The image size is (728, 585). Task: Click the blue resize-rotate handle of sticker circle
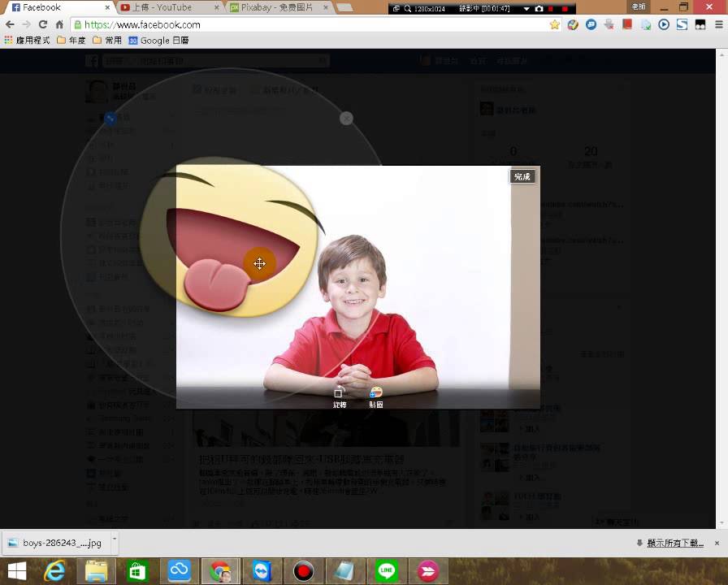(110, 119)
